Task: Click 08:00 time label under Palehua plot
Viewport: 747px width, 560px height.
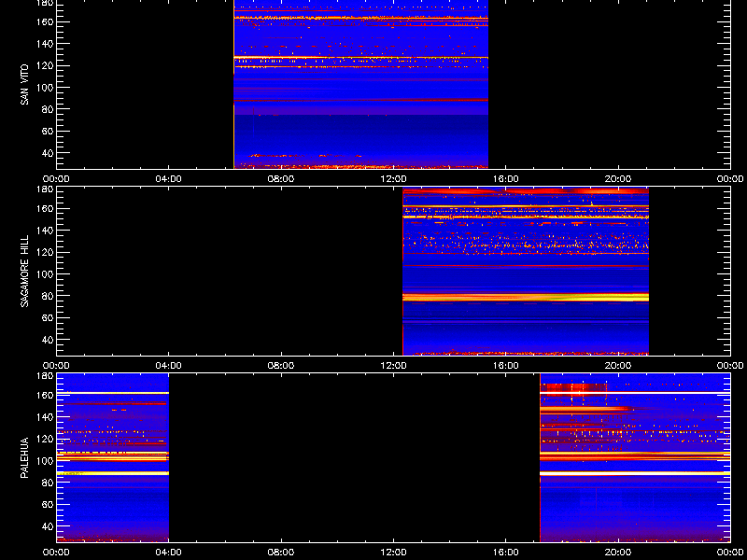Action: click(x=281, y=553)
